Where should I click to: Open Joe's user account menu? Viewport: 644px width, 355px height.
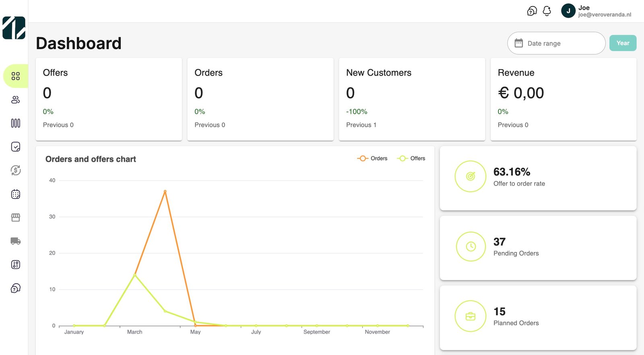click(x=596, y=11)
